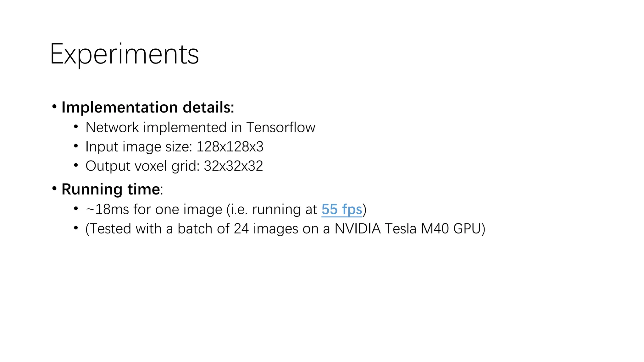Click the 32x32x32 voxel grid value
The height and width of the screenshot is (362, 644).
pyautogui.click(x=233, y=166)
